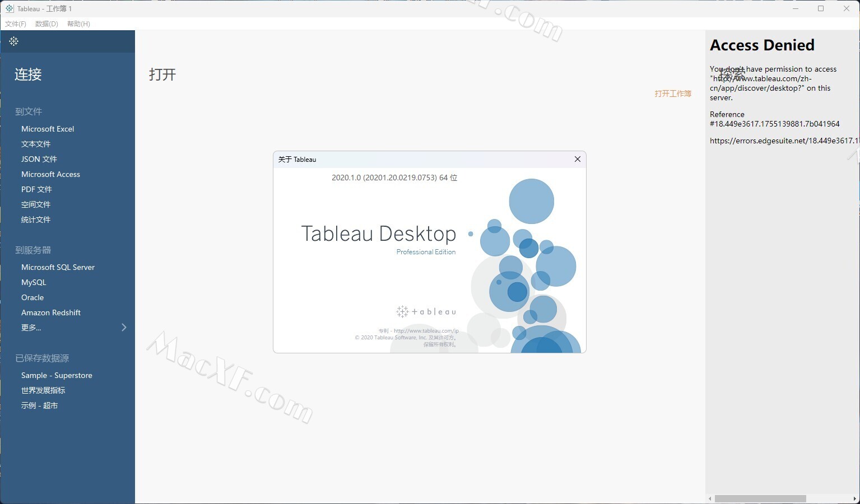Click the Professional Edition label

tap(426, 252)
